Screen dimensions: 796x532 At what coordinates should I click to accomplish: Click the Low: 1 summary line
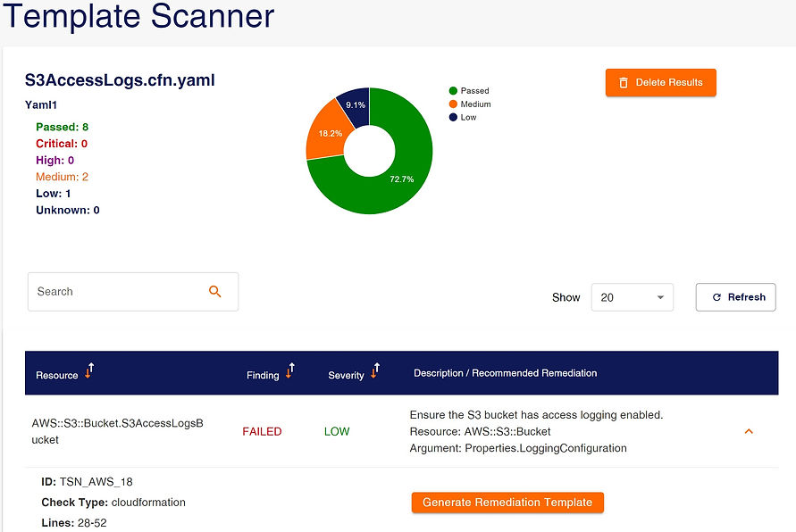(x=54, y=194)
